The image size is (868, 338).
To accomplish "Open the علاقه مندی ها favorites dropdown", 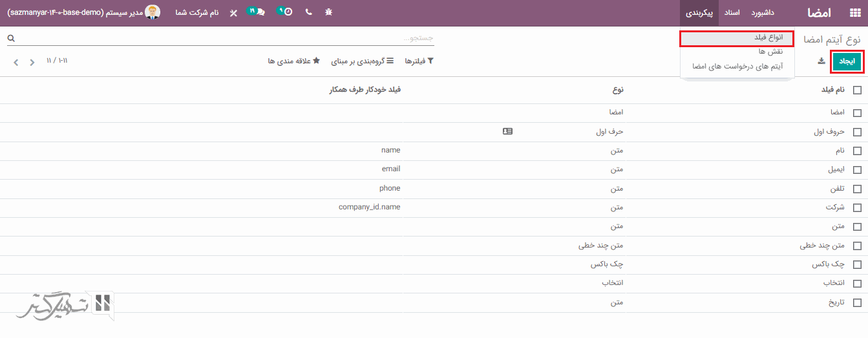I will point(294,61).
